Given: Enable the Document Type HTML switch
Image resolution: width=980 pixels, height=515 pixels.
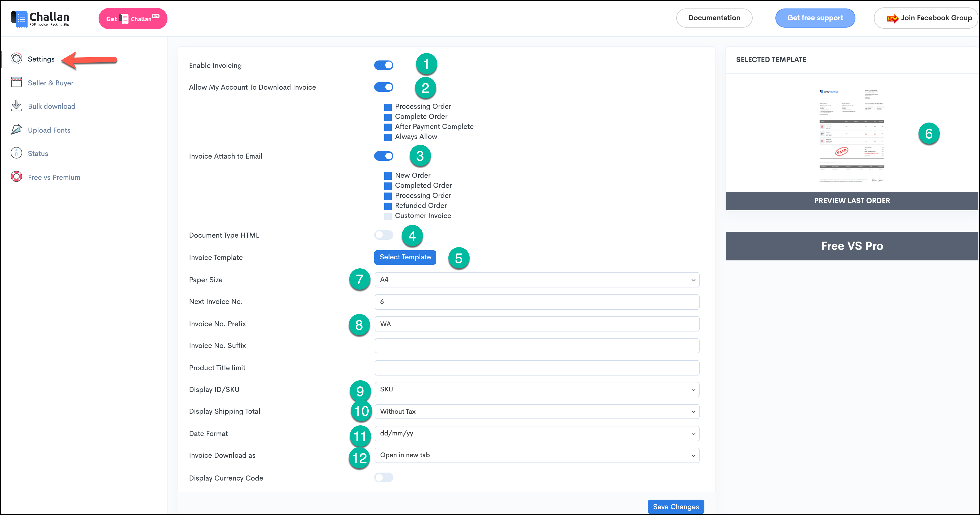Looking at the screenshot, I should (x=383, y=235).
